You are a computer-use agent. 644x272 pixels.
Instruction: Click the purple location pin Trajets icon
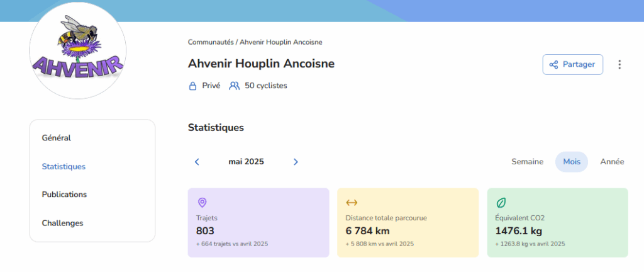(202, 202)
